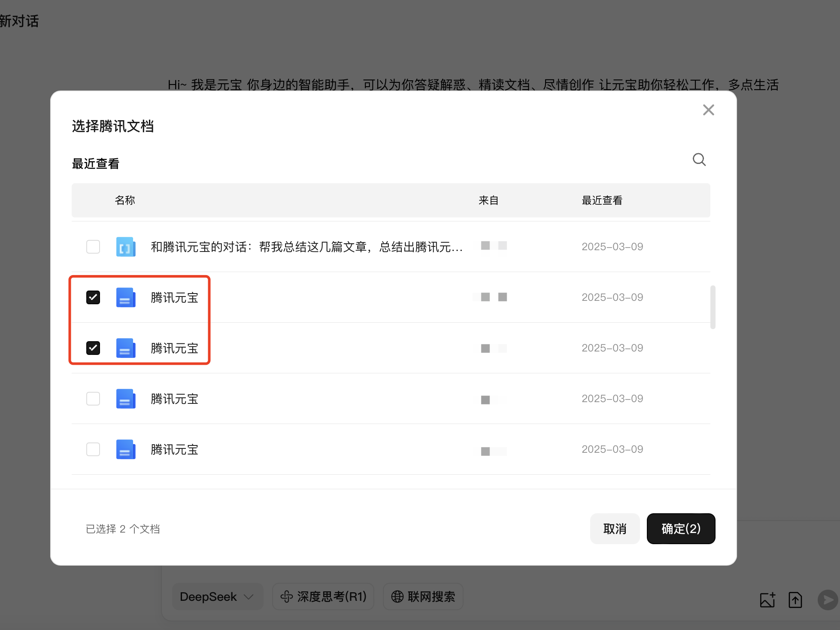Toggle 联网搜索 web search
This screenshot has width=840, height=630.
point(423,597)
